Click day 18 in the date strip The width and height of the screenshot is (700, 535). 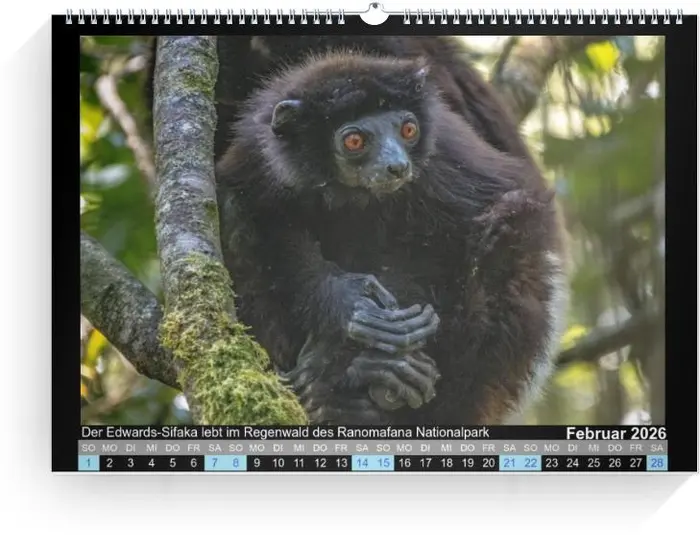446,462
